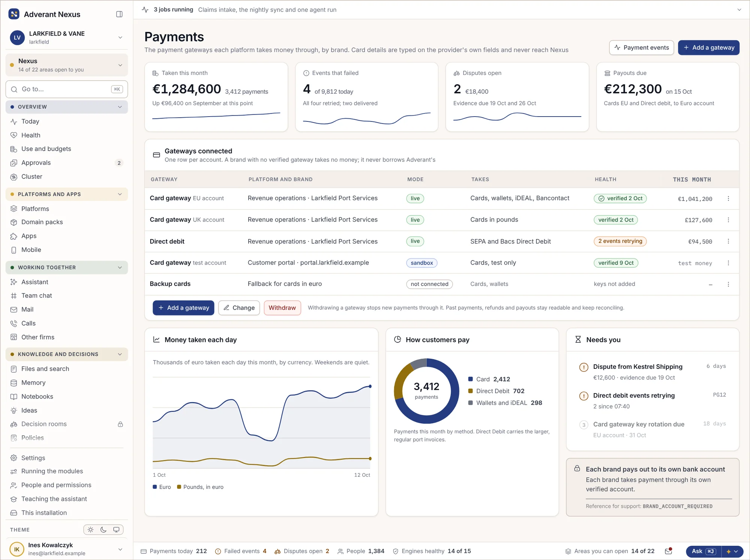
Task: Open the Ines Kowalczyk account menu
Action: point(67,549)
